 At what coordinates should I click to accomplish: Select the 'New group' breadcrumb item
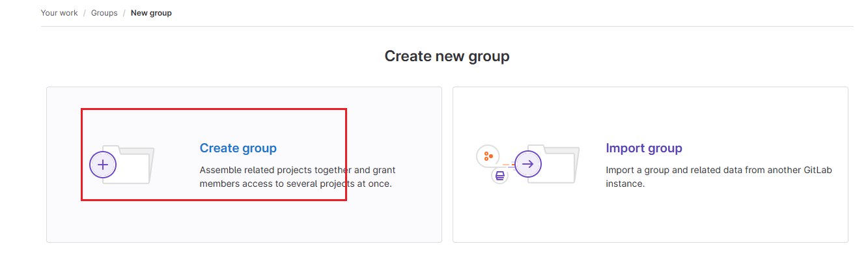pyautogui.click(x=151, y=13)
